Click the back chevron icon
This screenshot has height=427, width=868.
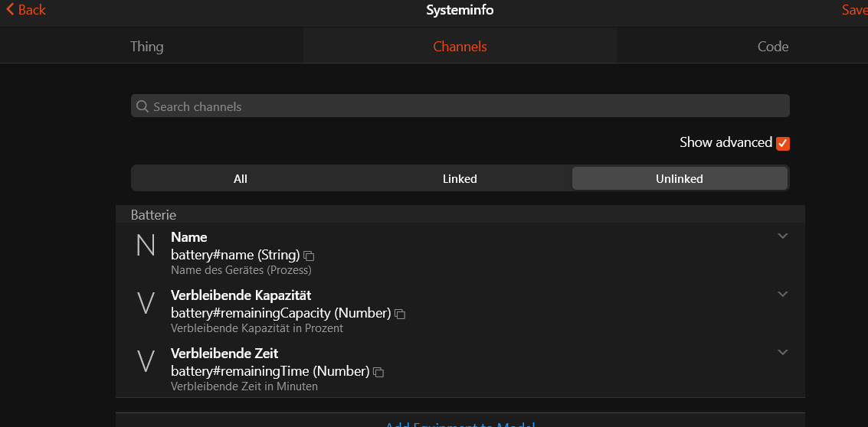[10, 9]
